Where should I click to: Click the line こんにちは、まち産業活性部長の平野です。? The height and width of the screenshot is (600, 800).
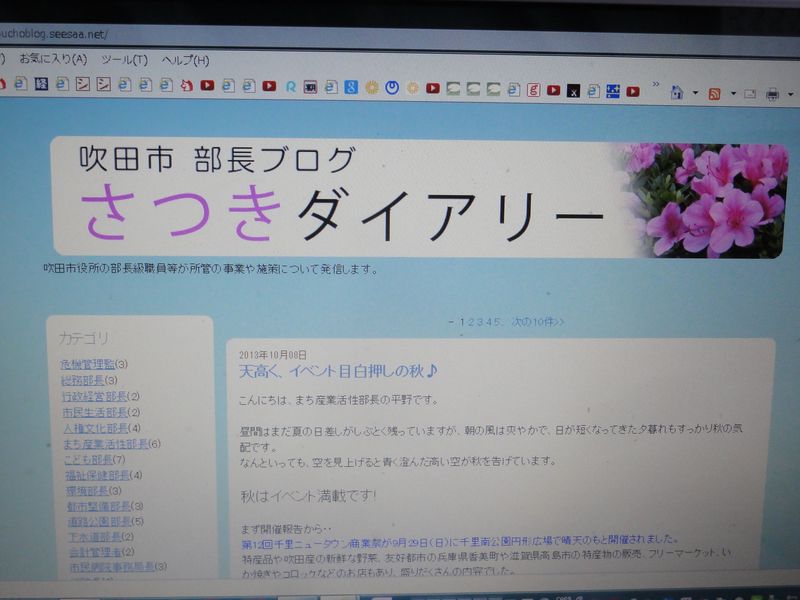(x=339, y=400)
